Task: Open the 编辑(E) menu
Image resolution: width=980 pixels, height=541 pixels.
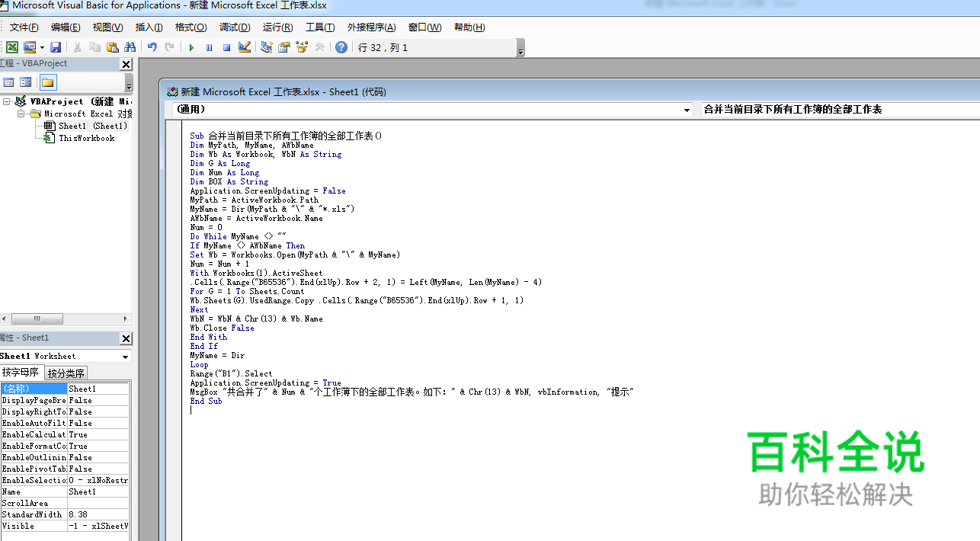Action: 66,27
